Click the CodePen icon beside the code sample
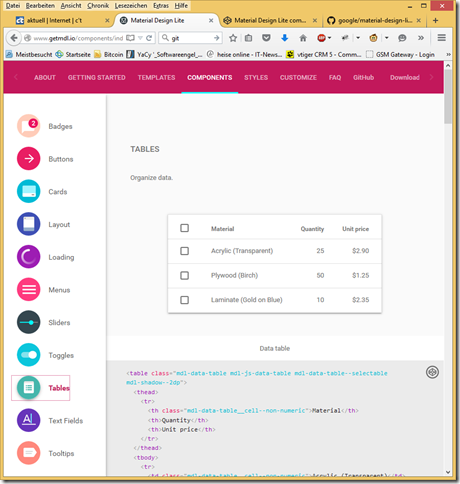 pyautogui.click(x=432, y=372)
